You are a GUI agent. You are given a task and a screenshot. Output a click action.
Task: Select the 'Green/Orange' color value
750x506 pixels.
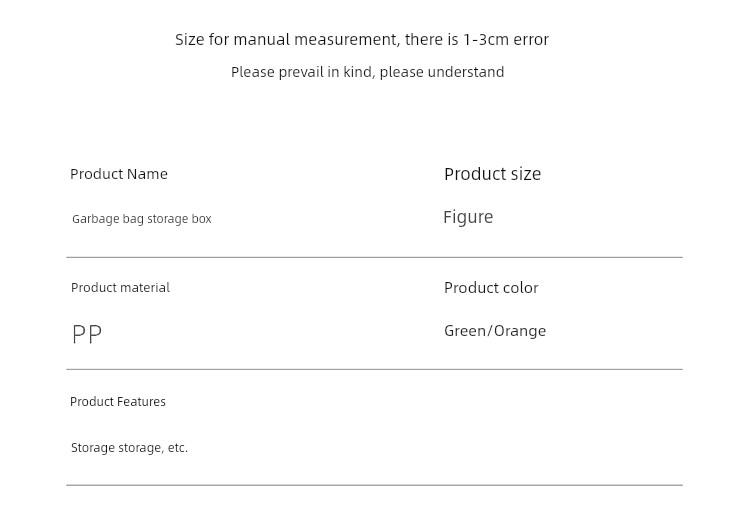point(495,331)
